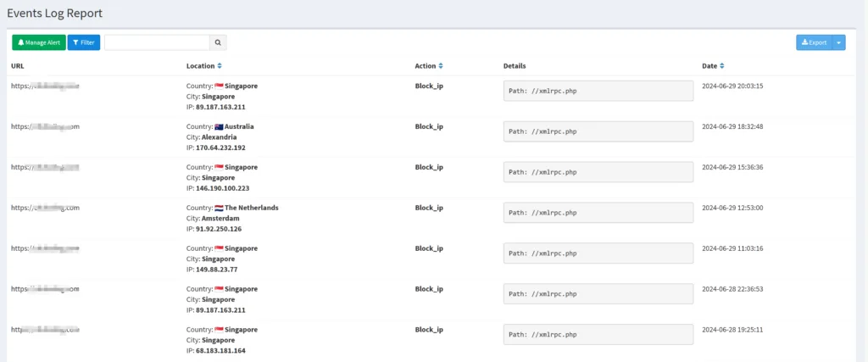The height and width of the screenshot is (362, 868).
Task: Click the Manage Alert button
Action: (39, 42)
